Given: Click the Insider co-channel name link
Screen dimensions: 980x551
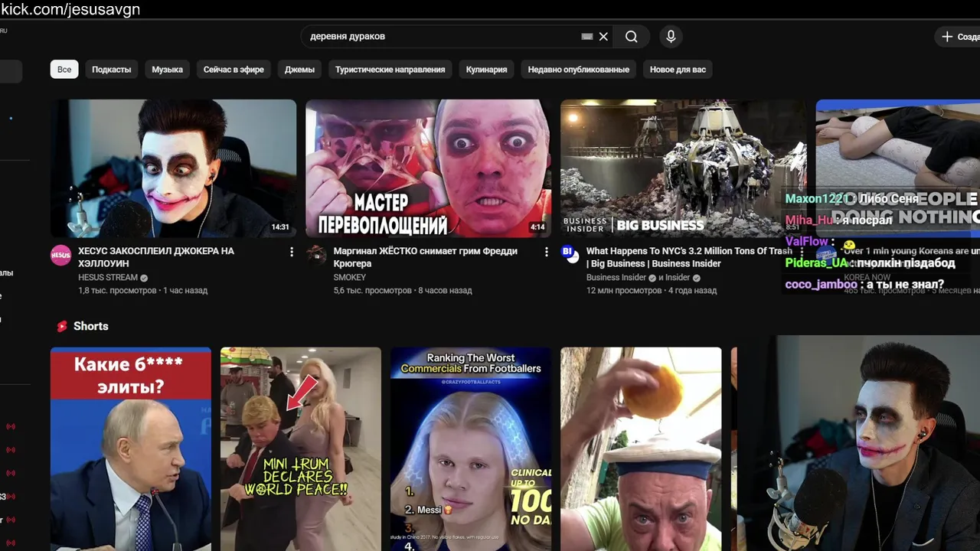Looking at the screenshot, I should (678, 278).
